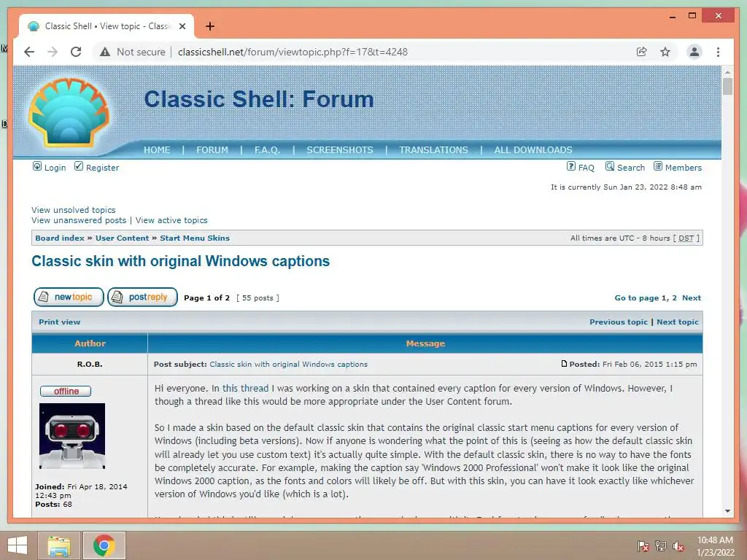Click the vertical scrollbar thumb

(727, 87)
